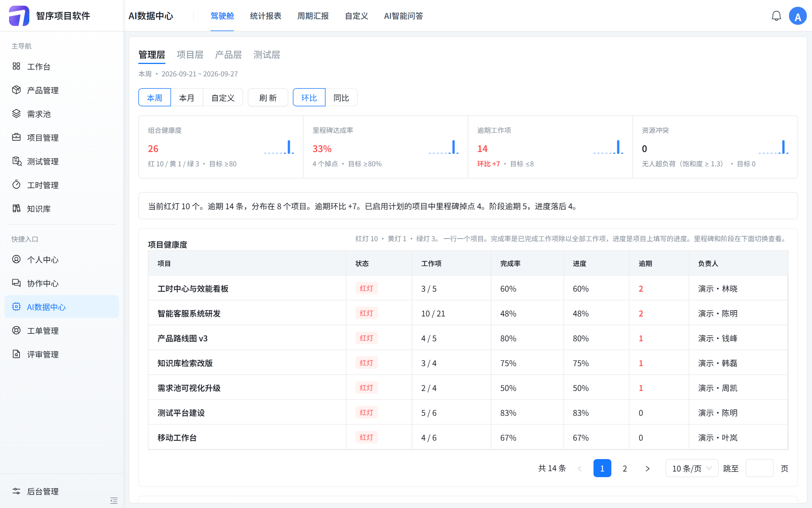
Task: Select 环比 comparison mode
Action: [309, 98]
